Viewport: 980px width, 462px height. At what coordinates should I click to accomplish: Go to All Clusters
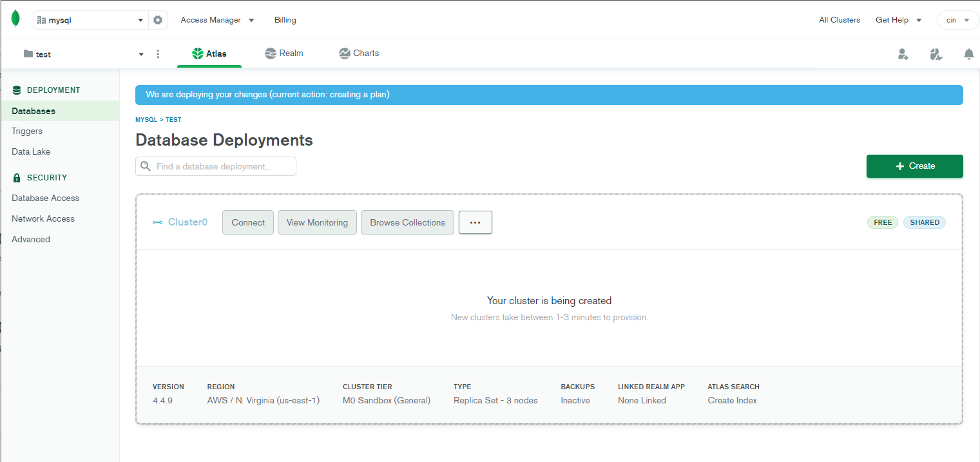[840, 20]
